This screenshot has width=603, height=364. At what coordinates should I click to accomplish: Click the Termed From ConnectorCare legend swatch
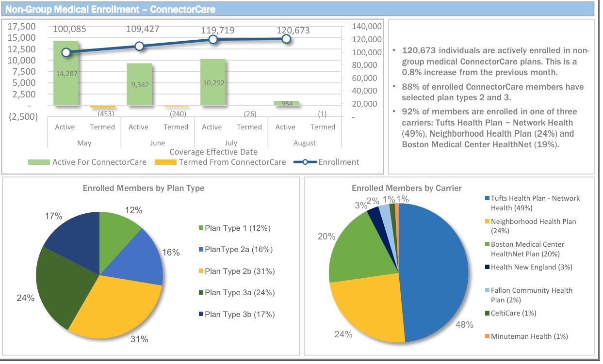165,162
